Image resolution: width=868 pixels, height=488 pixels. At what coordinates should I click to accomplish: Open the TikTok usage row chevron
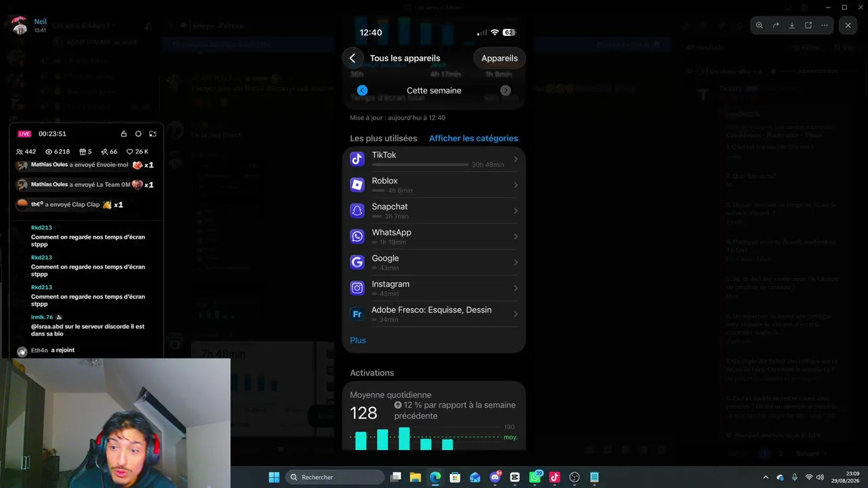coord(515,159)
